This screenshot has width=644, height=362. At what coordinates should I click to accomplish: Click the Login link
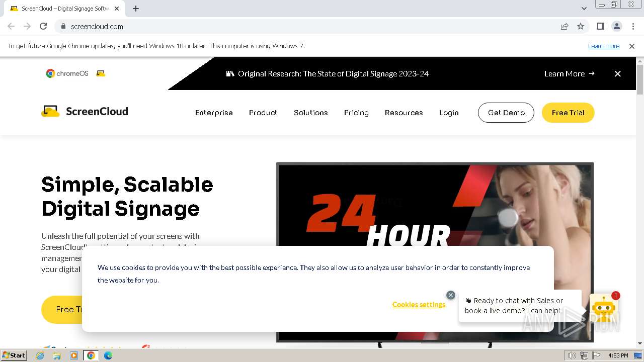[x=449, y=113]
